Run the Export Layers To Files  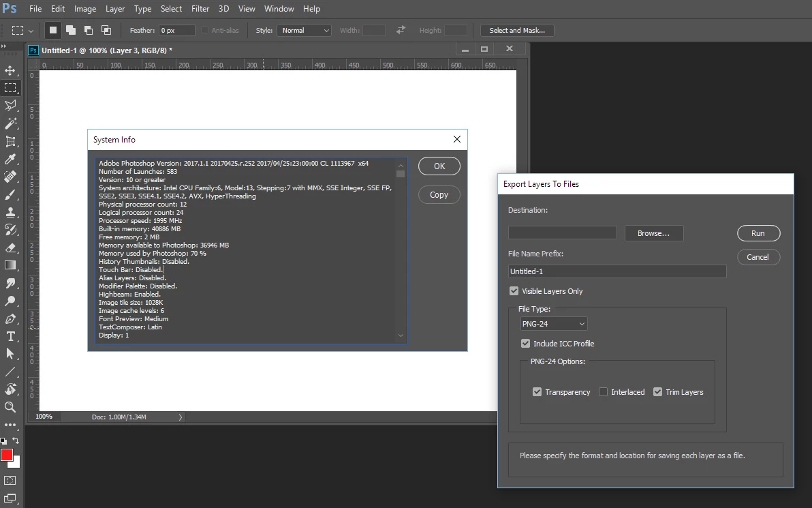pos(758,233)
